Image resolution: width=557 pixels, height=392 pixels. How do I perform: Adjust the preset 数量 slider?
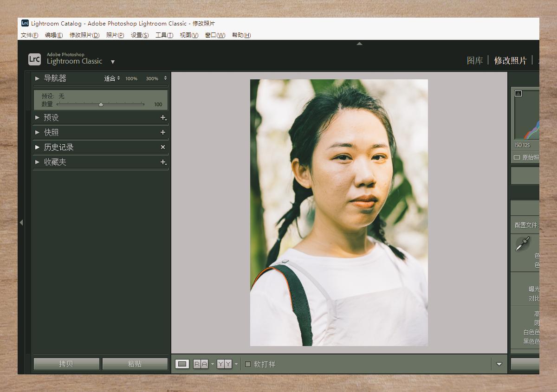[101, 104]
